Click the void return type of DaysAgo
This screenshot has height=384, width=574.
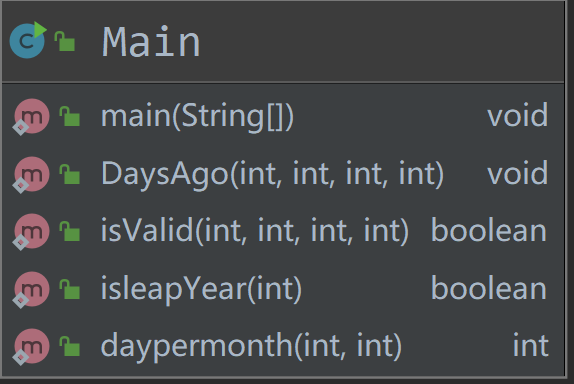[518, 174]
